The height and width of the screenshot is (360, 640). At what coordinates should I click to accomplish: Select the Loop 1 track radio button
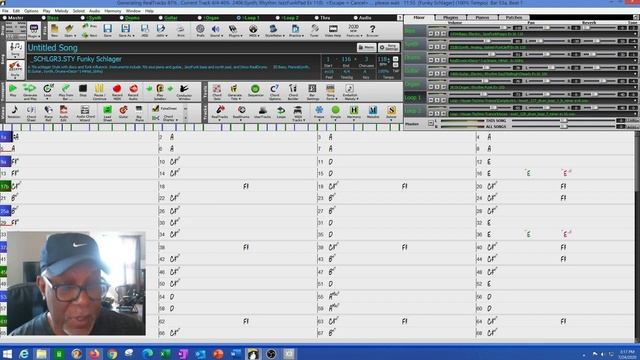239,18
